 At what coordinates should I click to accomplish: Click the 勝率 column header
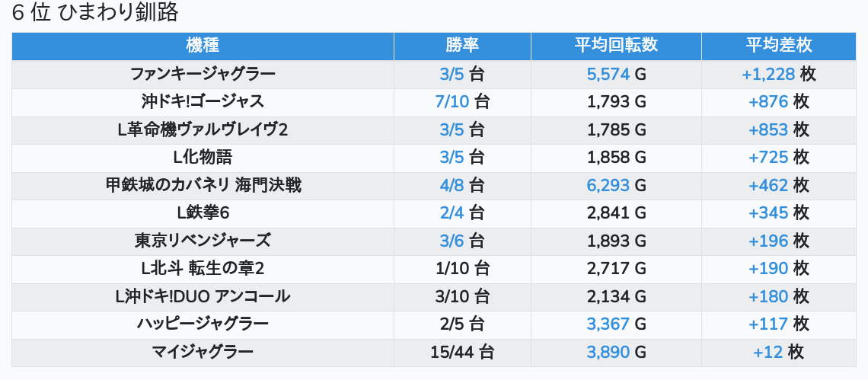(x=462, y=45)
